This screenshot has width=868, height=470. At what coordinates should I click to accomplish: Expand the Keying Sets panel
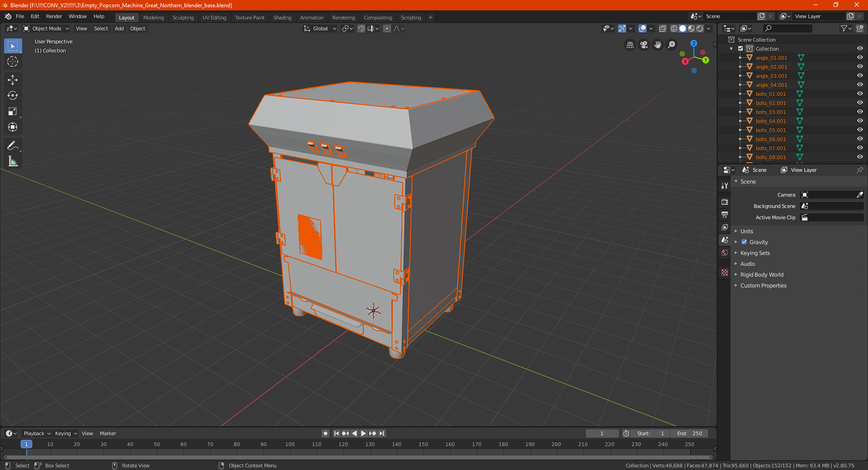coord(755,253)
